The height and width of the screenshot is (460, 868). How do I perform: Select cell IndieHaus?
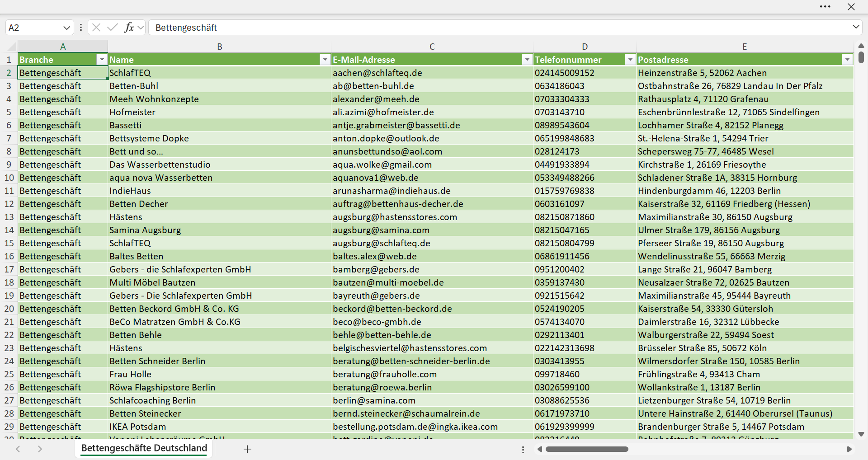(220, 191)
